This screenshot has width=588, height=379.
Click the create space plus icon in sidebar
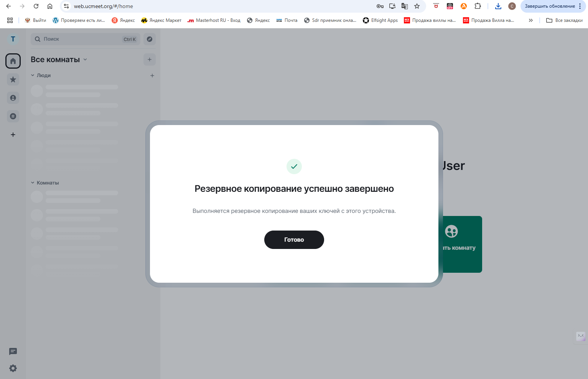point(13,134)
